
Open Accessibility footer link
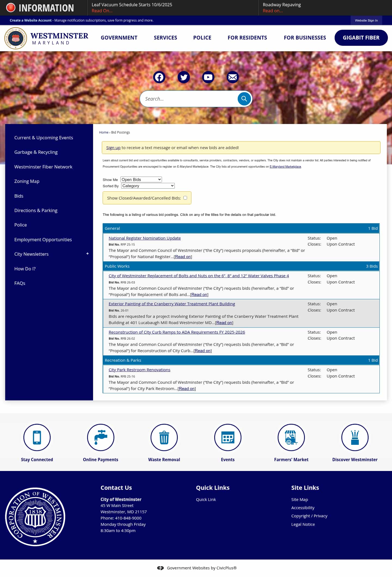(x=303, y=508)
